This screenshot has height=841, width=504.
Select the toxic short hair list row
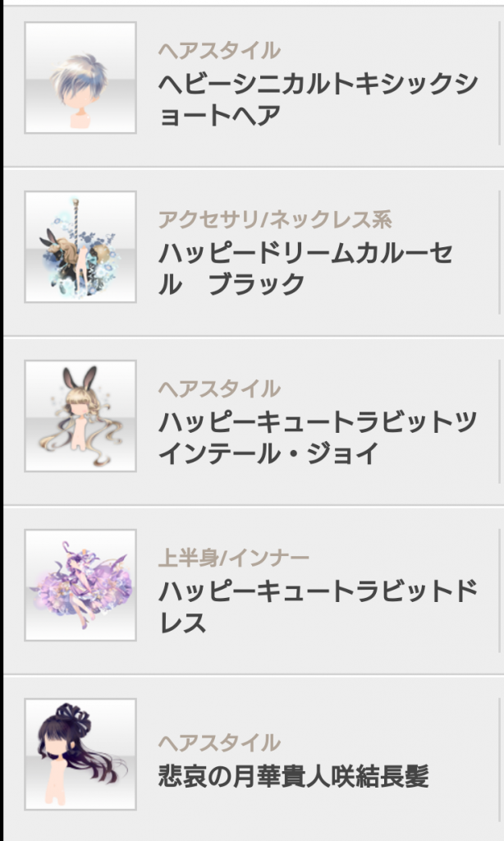point(254,85)
